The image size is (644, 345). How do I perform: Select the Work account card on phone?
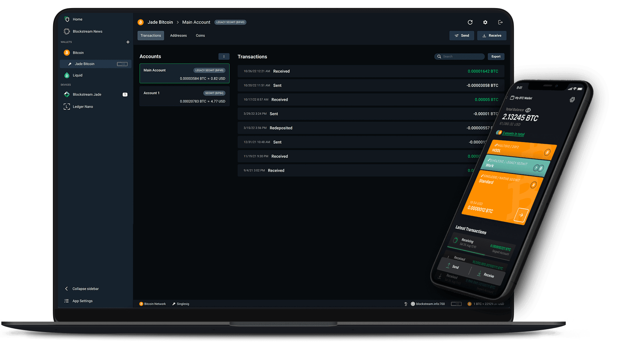(x=515, y=166)
